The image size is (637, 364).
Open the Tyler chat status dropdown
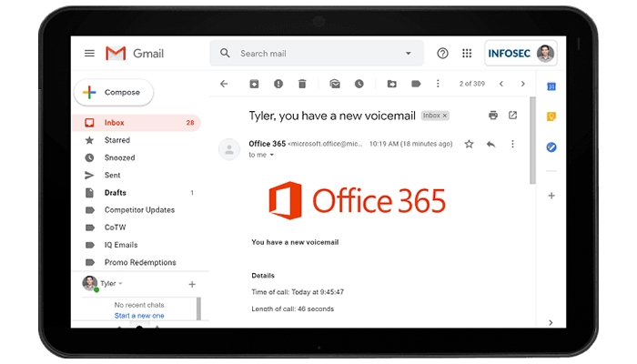click(121, 283)
